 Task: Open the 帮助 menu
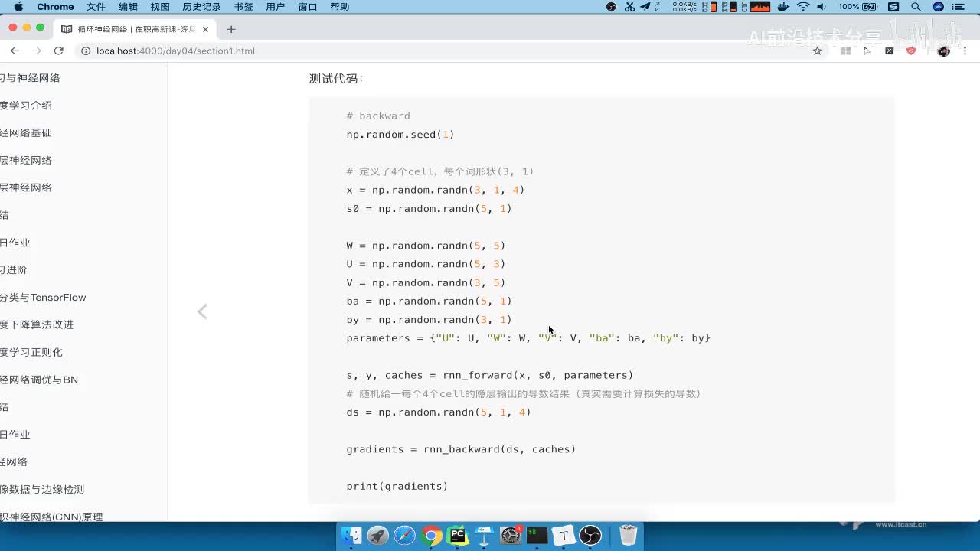click(339, 7)
